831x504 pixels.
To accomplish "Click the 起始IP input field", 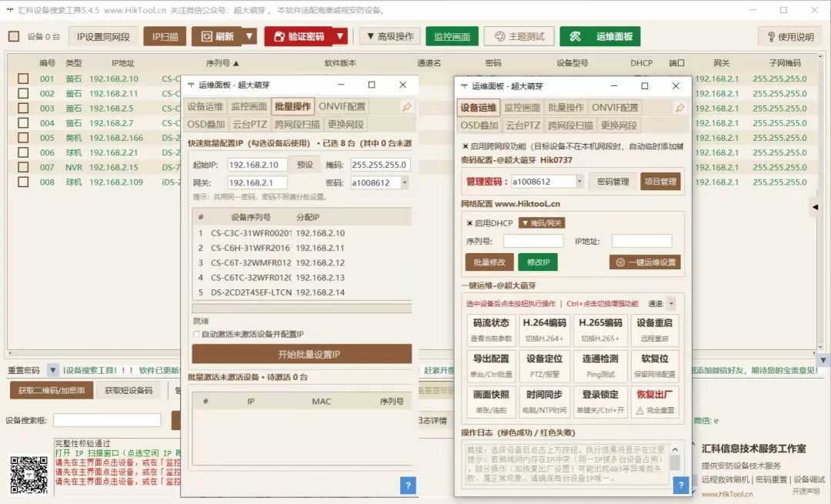I will click(x=257, y=165).
